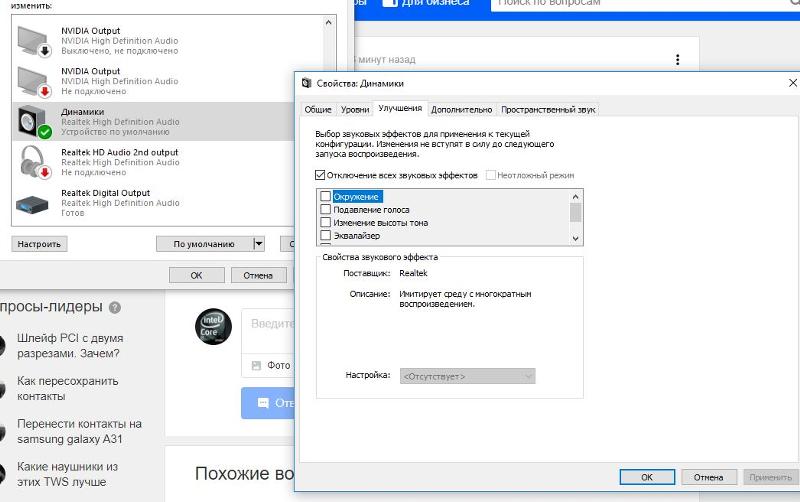Screen dimensions: 800x502
Task: Open the three-dot menu on the browser page
Action: pos(678,60)
